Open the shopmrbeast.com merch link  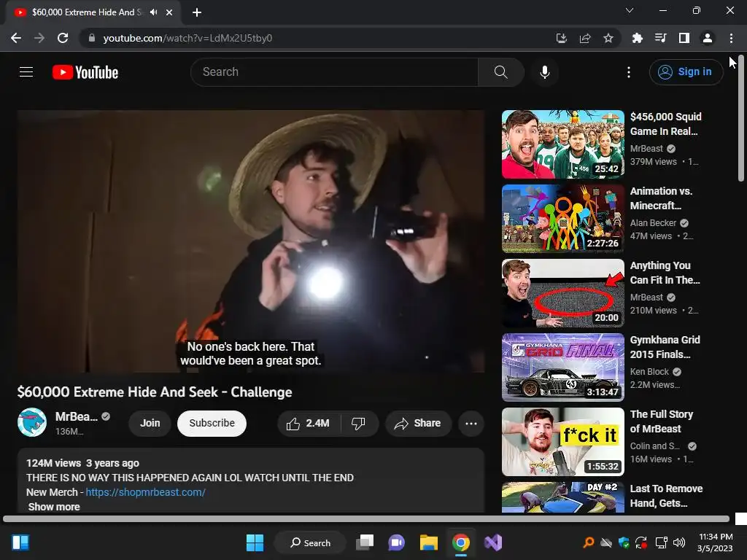(x=145, y=492)
